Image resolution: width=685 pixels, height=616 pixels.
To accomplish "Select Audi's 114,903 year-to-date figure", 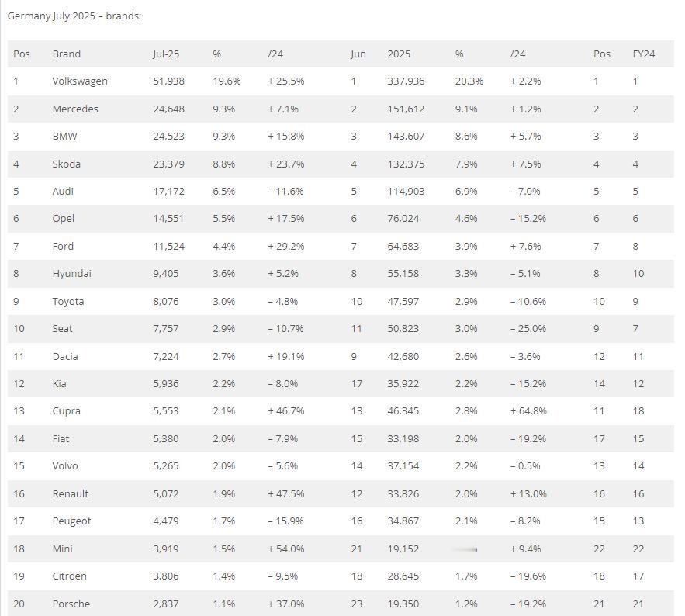I will [406, 192].
